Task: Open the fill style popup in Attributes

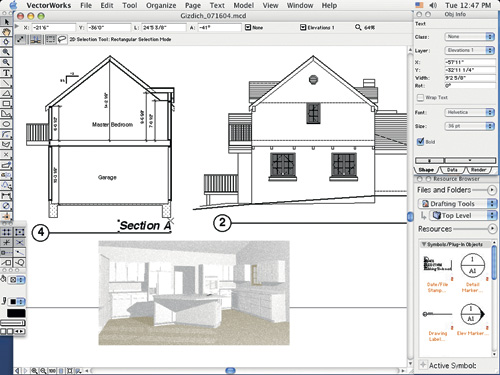Action: click(16, 280)
